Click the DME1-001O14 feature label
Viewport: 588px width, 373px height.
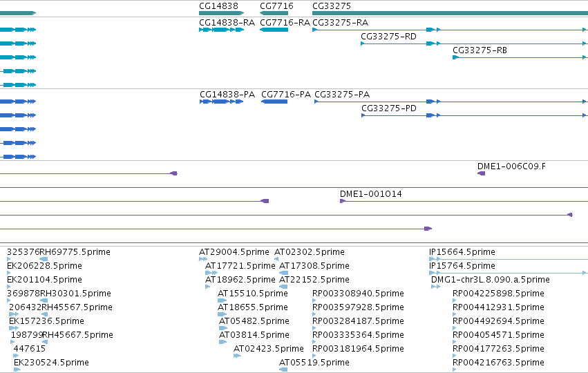pos(370,194)
